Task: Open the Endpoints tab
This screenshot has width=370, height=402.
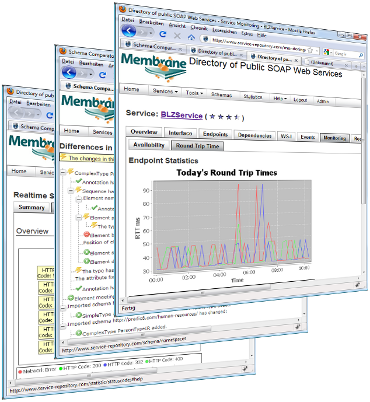Action: coord(215,134)
